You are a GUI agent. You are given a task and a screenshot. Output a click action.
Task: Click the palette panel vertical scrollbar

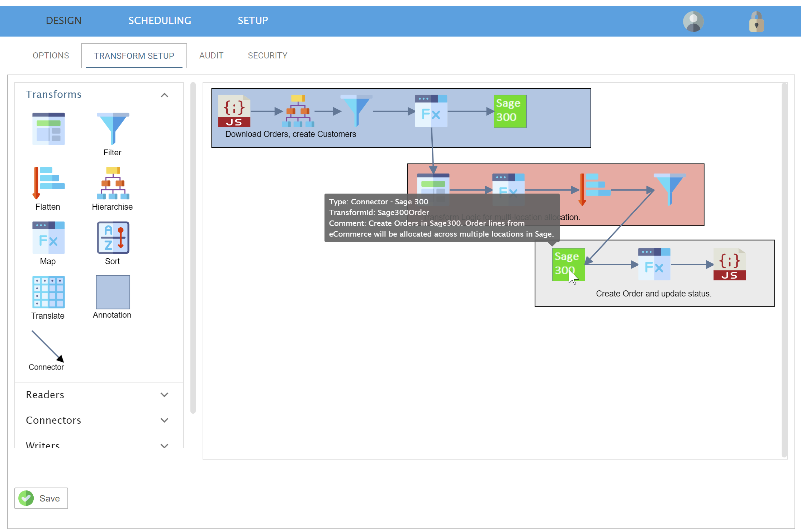193,248
